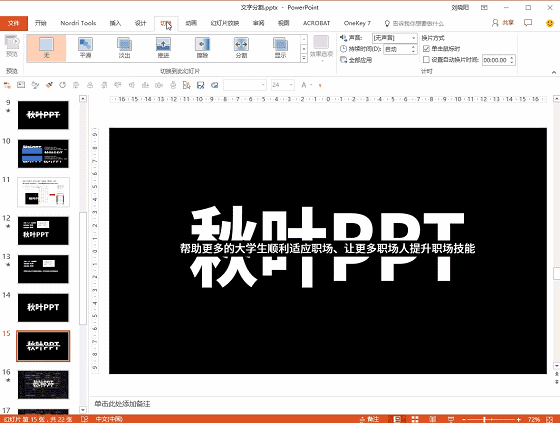Select the Morph (平滑) transition effect
The image size is (560, 423).
(x=85, y=48)
